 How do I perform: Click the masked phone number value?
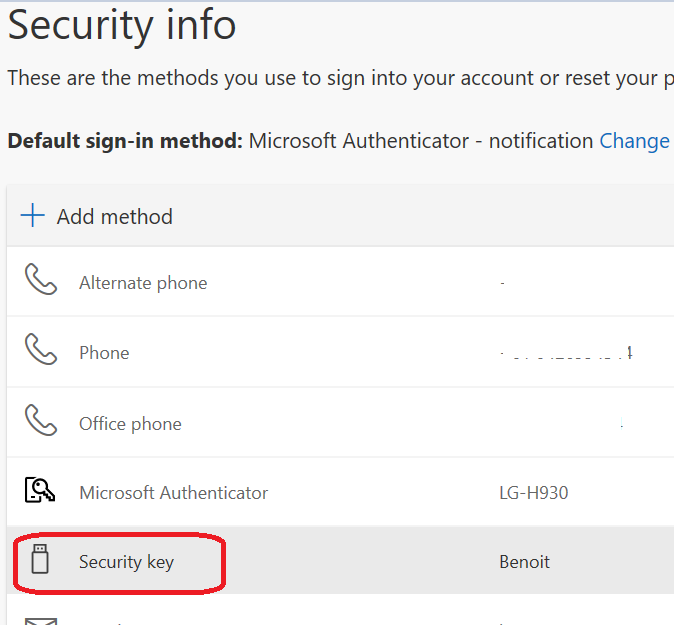pyautogui.click(x=566, y=353)
